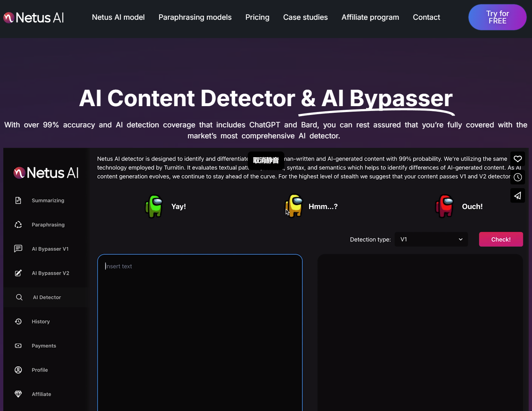The image size is (532, 411).
Task: Click Try for FREE
Action: tap(497, 17)
